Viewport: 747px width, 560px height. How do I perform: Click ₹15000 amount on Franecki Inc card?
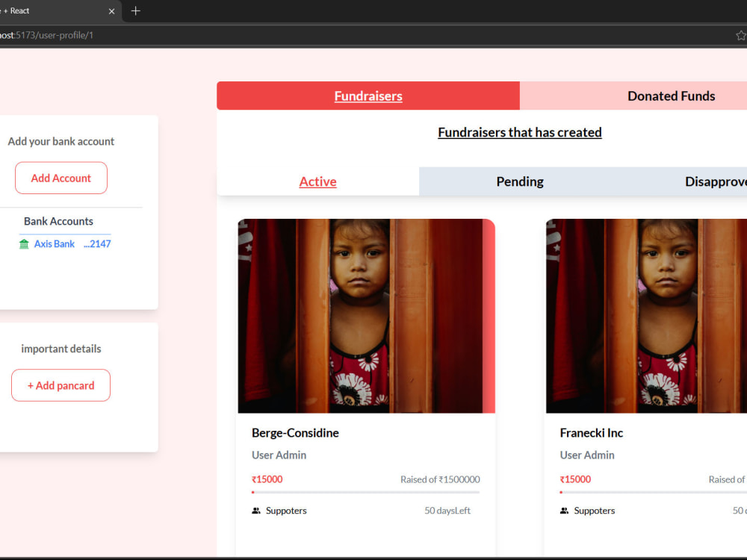coord(575,479)
